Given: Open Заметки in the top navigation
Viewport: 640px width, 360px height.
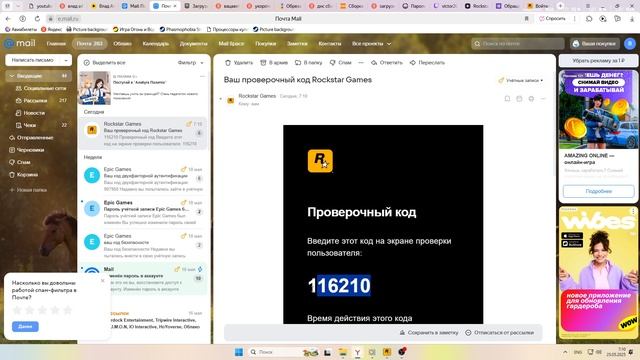Looking at the screenshot, I should (297, 43).
